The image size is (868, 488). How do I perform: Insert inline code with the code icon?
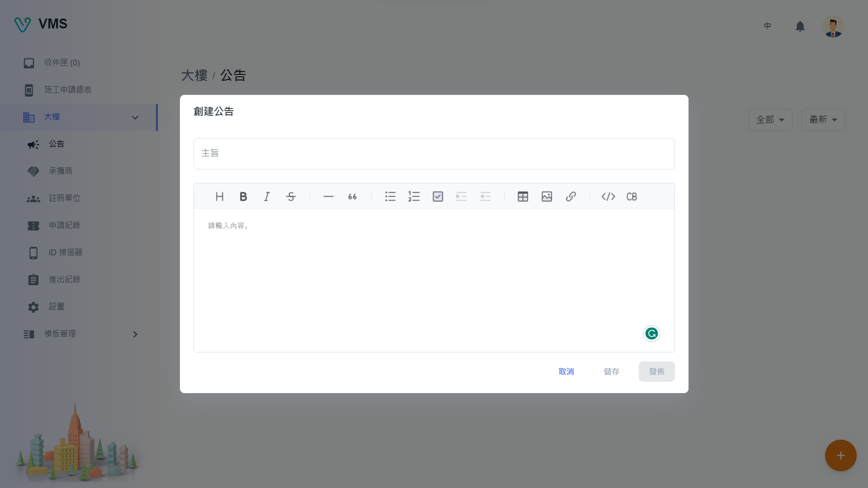coord(608,197)
